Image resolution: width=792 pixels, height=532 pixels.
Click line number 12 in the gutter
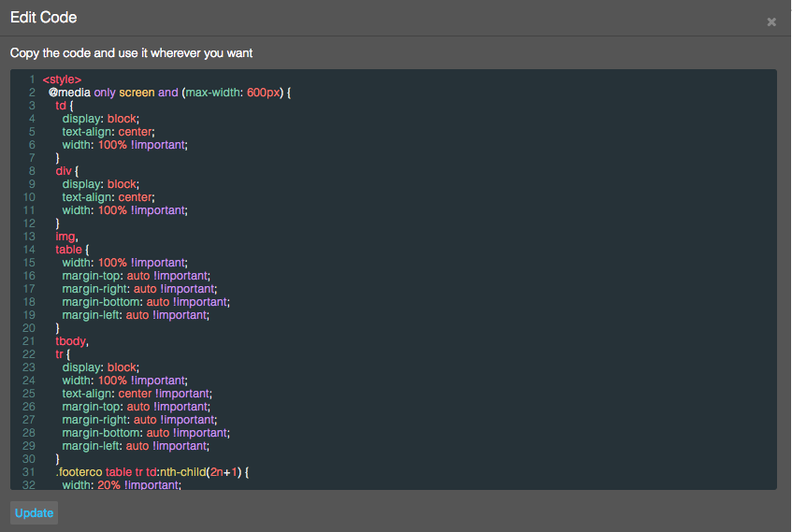pyautogui.click(x=29, y=223)
